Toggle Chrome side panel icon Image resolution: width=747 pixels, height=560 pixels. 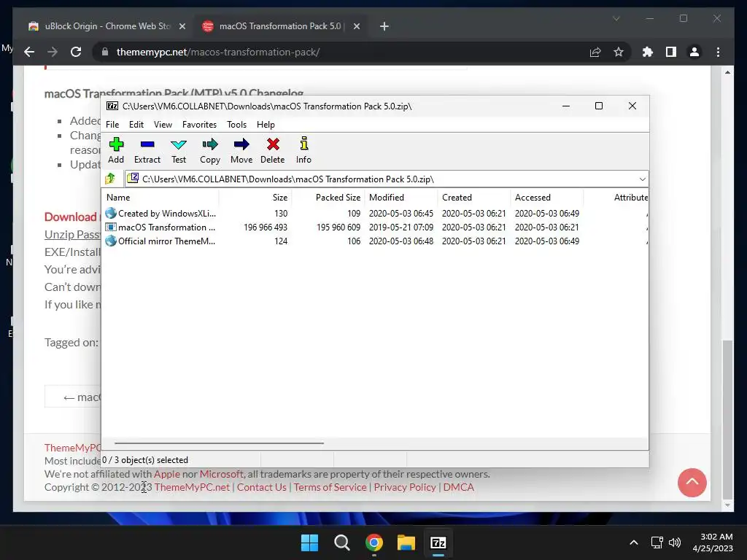(671, 52)
